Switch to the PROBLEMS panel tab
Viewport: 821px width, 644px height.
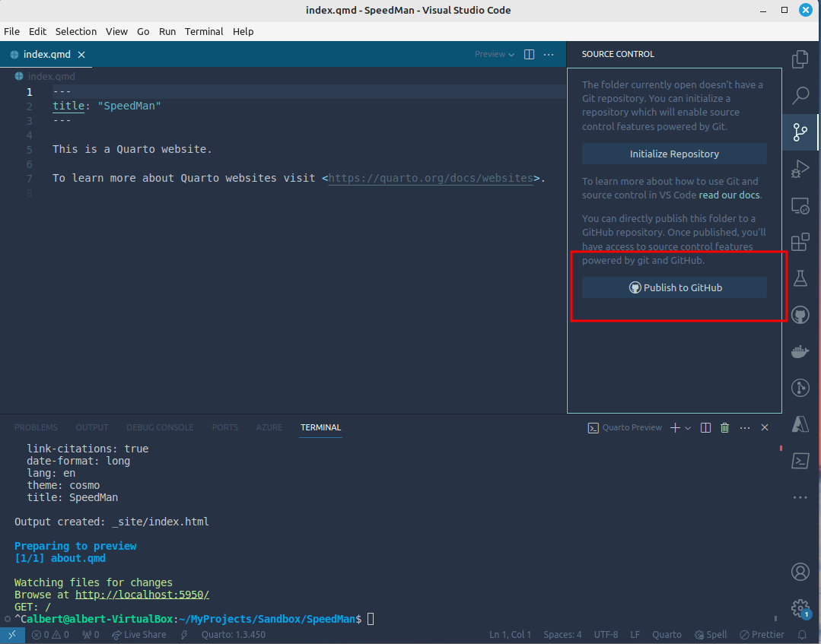click(x=36, y=427)
